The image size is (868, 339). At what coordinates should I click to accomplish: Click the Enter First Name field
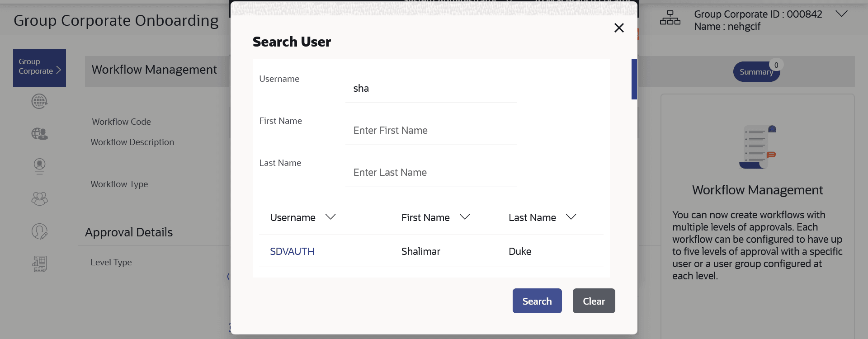coord(431,131)
